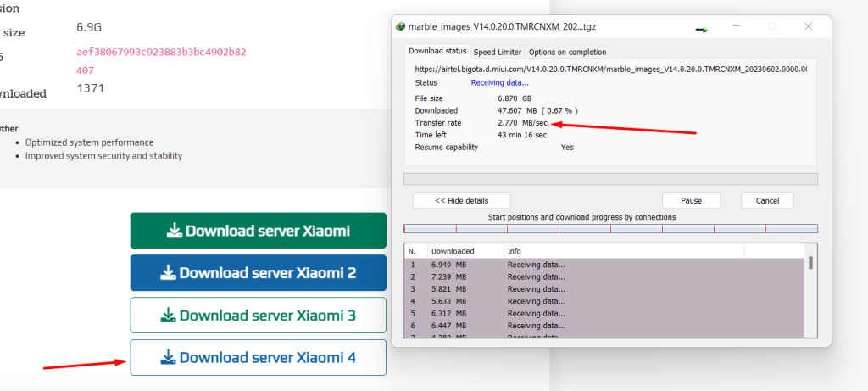Click download icon on Xiaomi 4 button

[169, 358]
